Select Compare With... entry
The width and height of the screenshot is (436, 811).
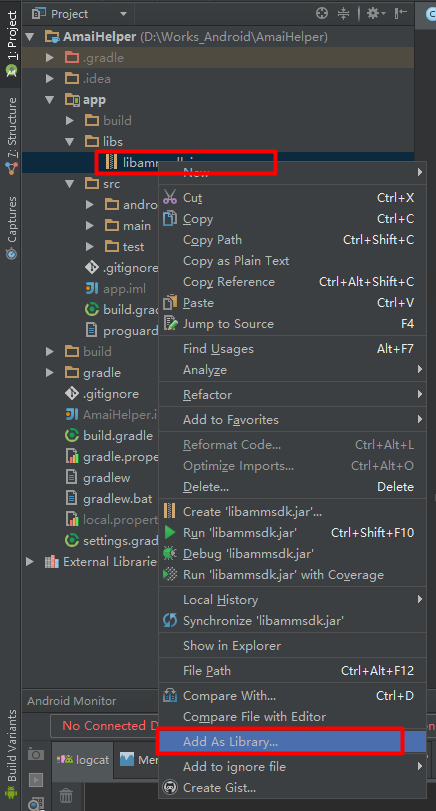point(292,696)
